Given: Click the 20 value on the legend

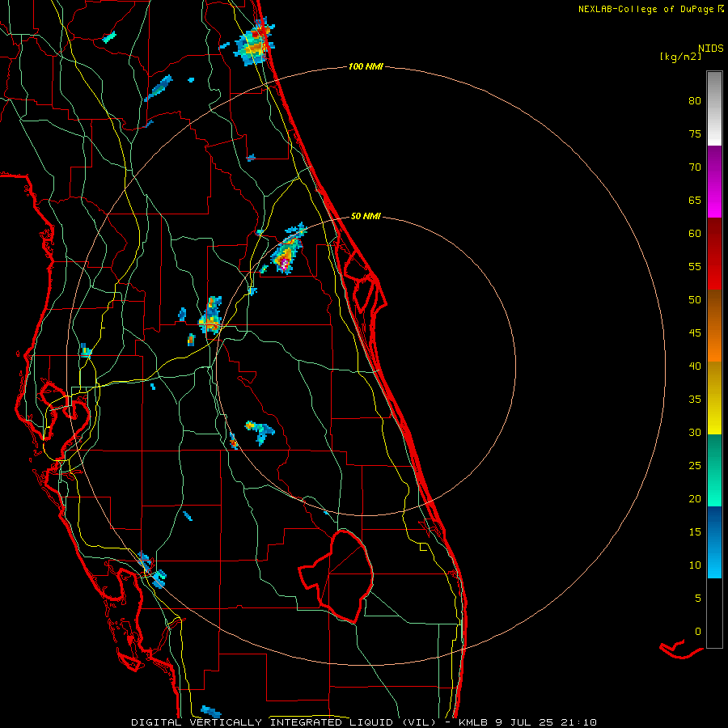Looking at the screenshot, I should [695, 498].
